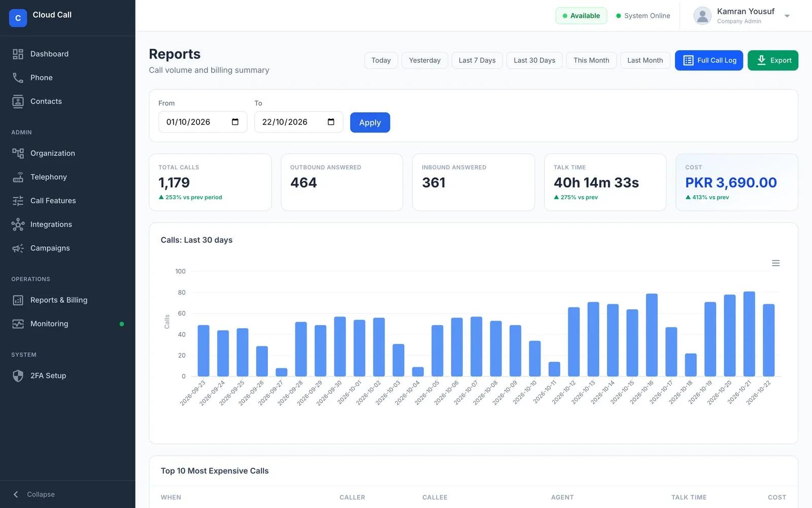This screenshot has width=812, height=508.
Task: Click the 2026-10-21 bar in chart
Action: coord(749,334)
